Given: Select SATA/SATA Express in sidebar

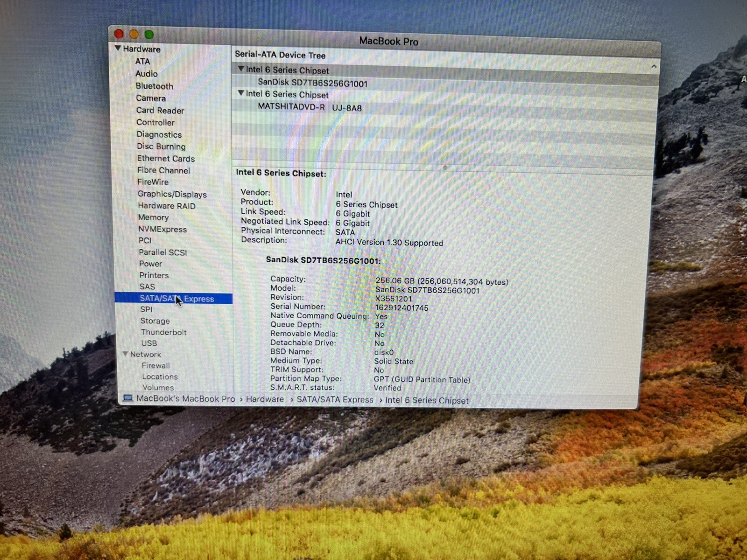Looking at the screenshot, I should 174,298.
